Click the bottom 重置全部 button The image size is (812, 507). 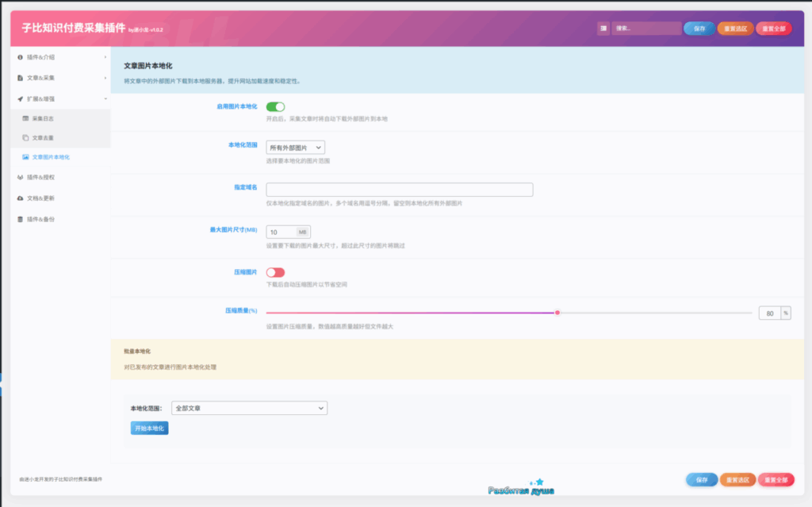(776, 480)
